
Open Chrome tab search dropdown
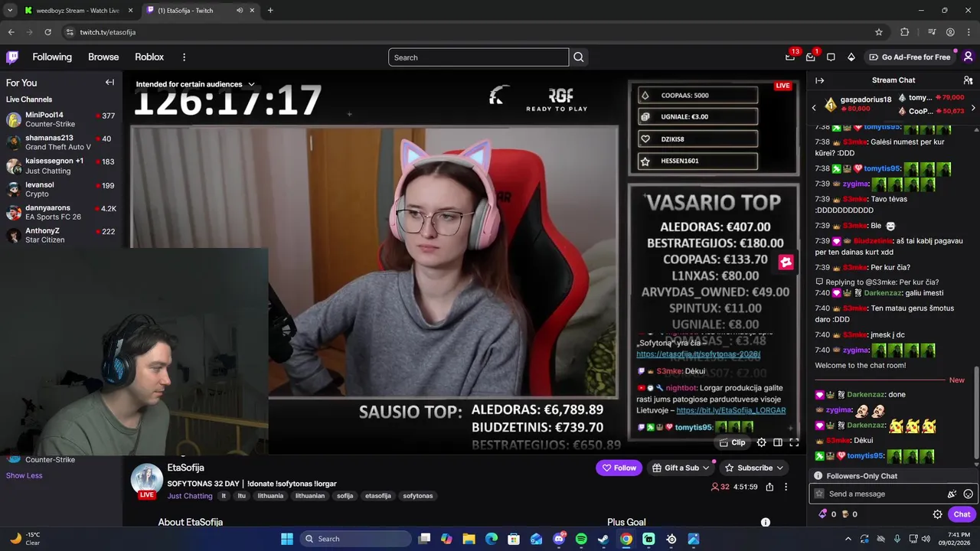[x=10, y=11]
